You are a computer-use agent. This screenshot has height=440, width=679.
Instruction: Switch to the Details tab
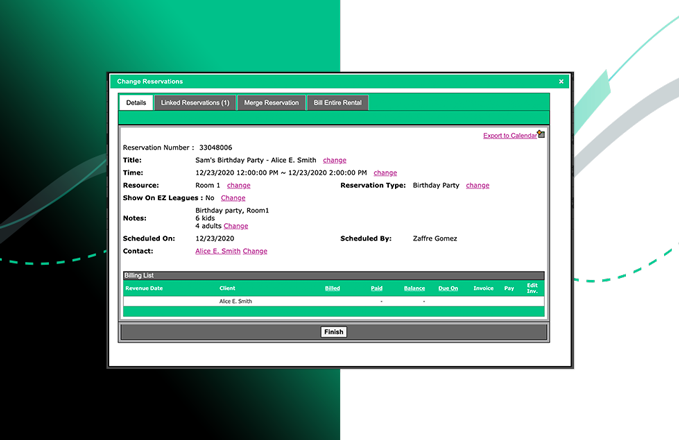click(136, 103)
